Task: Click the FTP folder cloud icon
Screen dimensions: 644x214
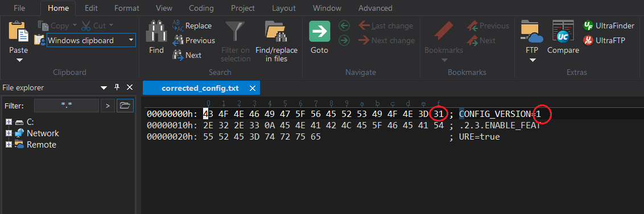Action: (532, 32)
